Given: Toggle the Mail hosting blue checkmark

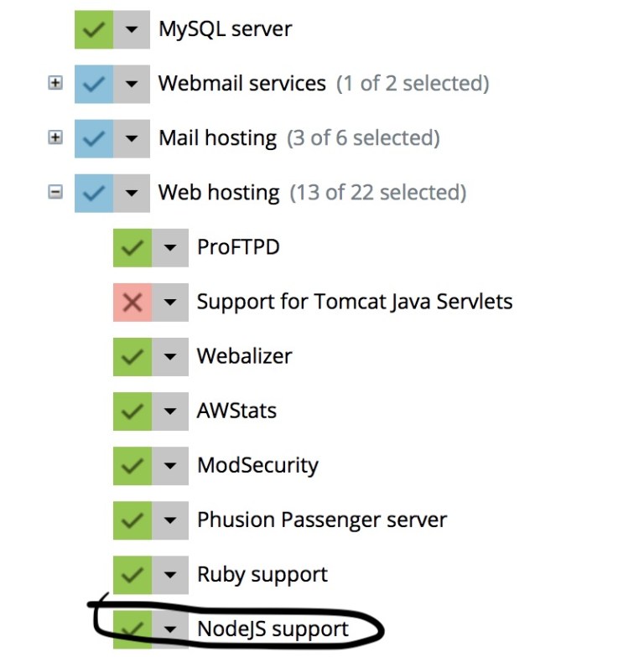Looking at the screenshot, I should click(94, 139).
